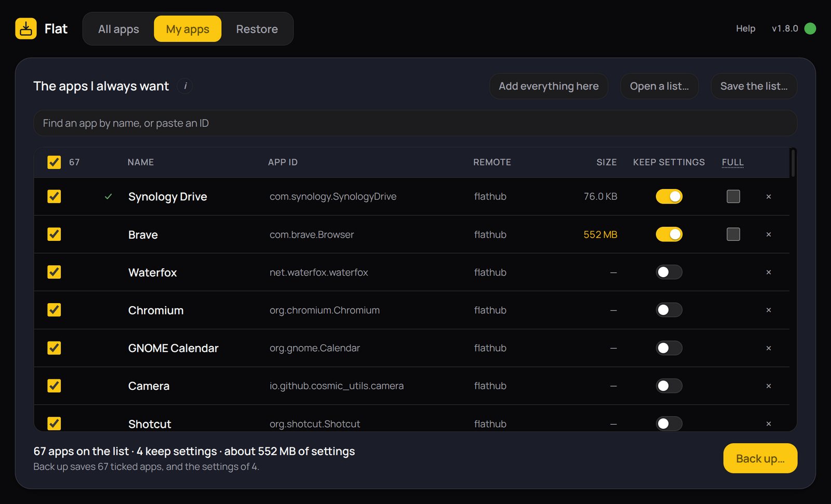
Task: Switch to the All apps tab
Action: coord(118,29)
